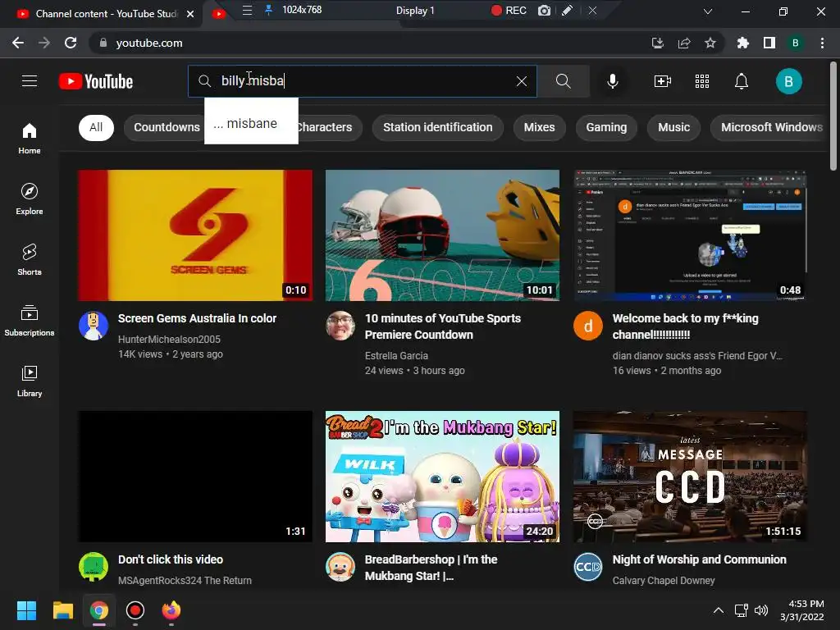
Task: Select the Music filter chip
Action: (x=674, y=127)
